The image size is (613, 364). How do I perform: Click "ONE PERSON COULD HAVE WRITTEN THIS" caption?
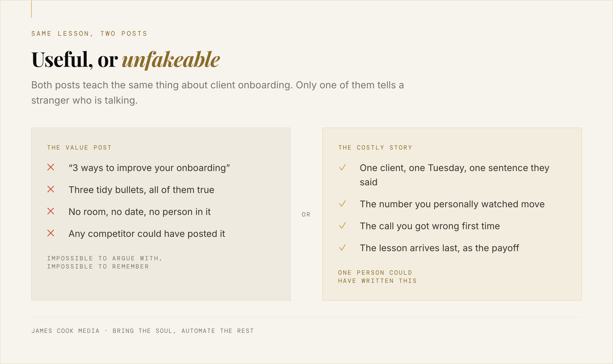click(378, 277)
